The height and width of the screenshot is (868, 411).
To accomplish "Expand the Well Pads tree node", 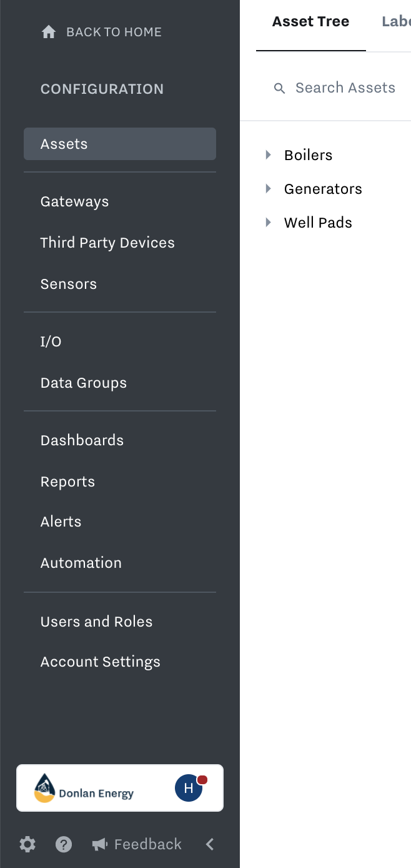I will 269,223.
